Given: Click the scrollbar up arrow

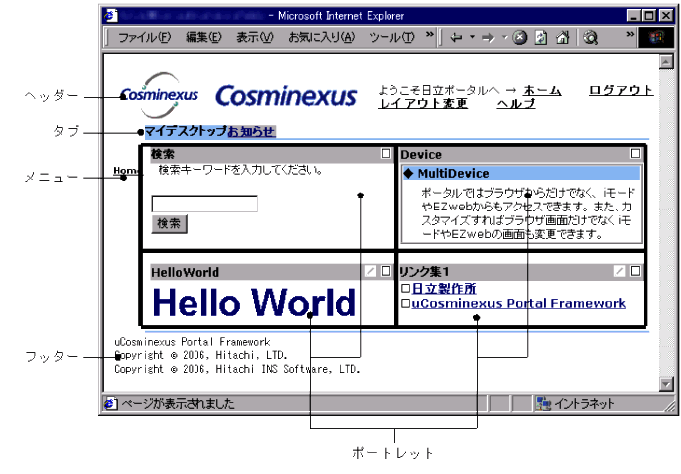Looking at the screenshot, I should [666, 62].
